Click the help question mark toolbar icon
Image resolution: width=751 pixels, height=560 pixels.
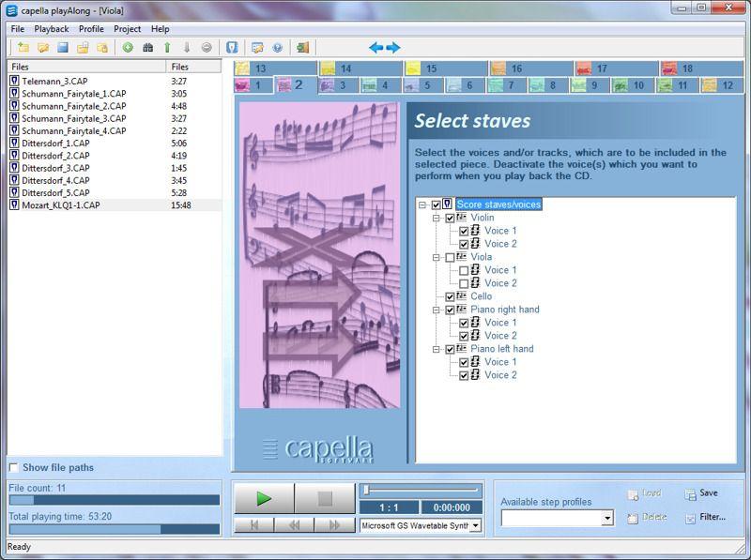(277, 48)
